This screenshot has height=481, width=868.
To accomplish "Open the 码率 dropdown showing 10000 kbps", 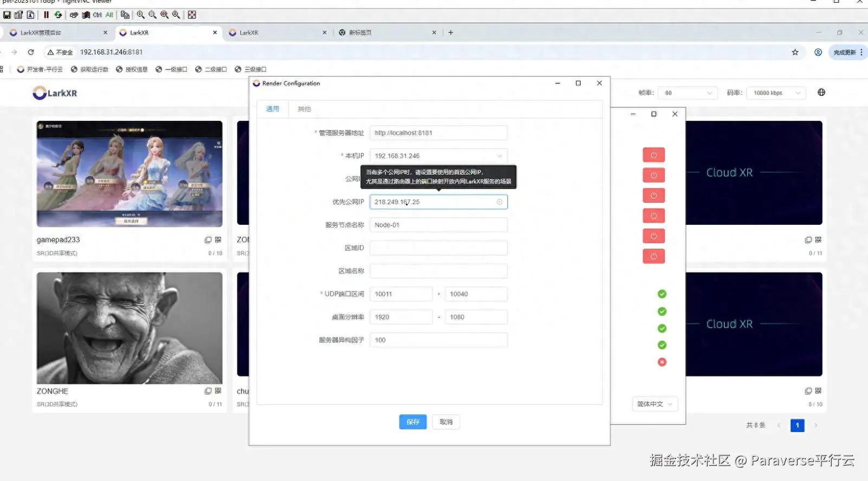I will click(776, 93).
